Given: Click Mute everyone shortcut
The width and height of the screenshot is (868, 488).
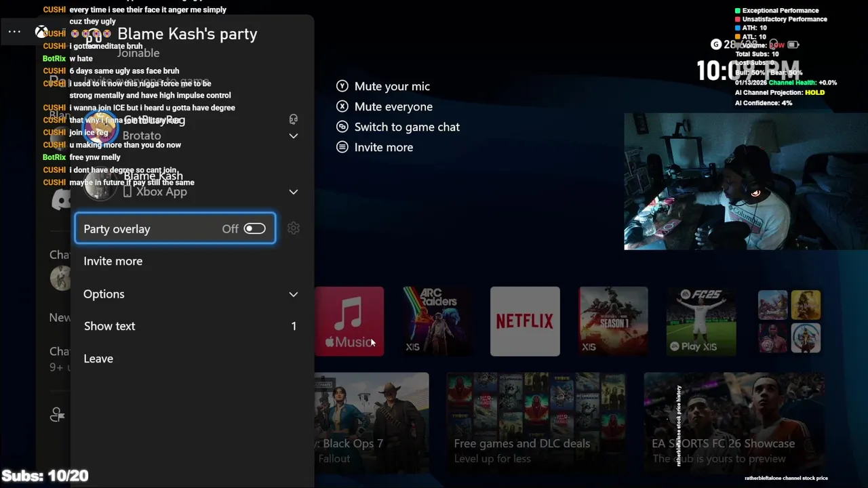Looking at the screenshot, I should coord(384,106).
